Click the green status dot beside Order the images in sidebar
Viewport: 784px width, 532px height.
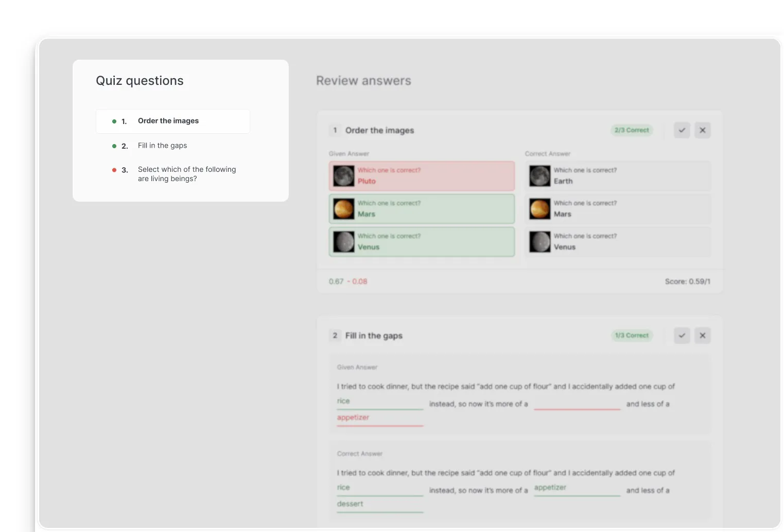coord(114,121)
